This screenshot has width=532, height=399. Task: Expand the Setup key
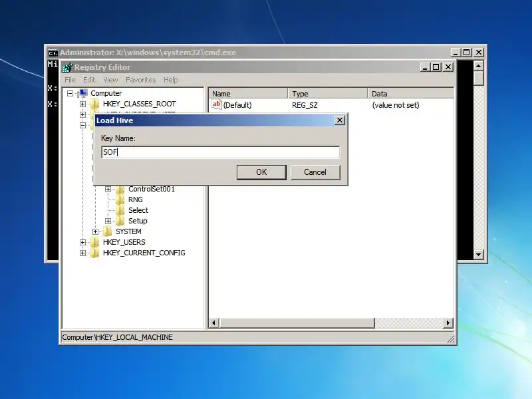point(108,221)
